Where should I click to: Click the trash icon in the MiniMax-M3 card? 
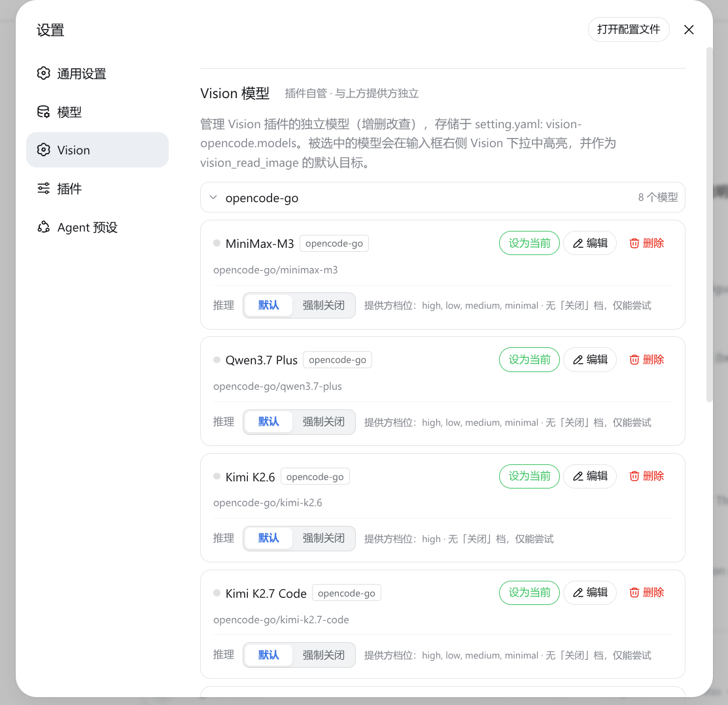pyautogui.click(x=634, y=243)
